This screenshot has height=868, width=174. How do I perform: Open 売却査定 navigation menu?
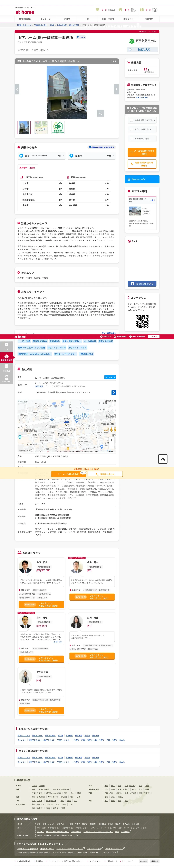tap(149, 19)
